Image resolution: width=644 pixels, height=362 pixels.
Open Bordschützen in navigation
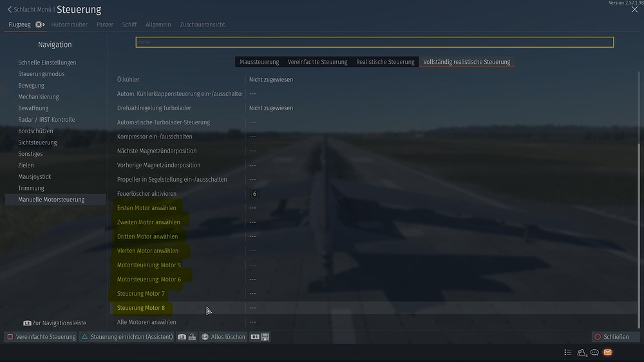point(35,131)
